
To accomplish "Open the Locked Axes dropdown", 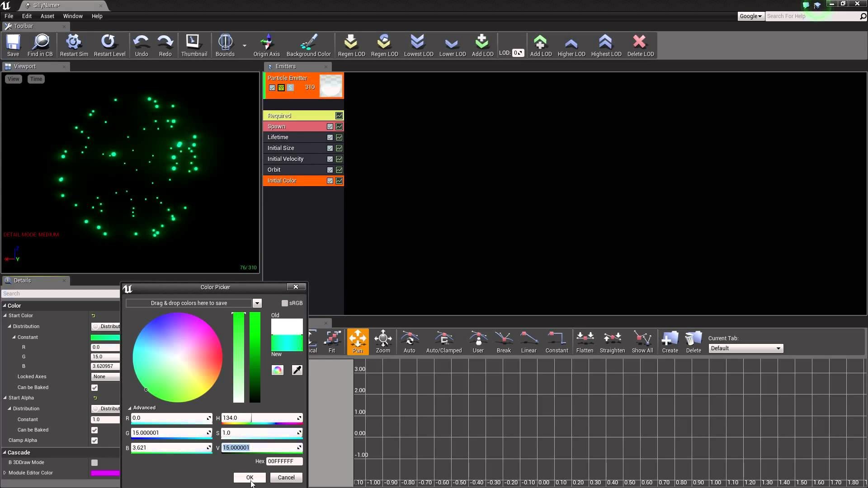I will coord(105,376).
